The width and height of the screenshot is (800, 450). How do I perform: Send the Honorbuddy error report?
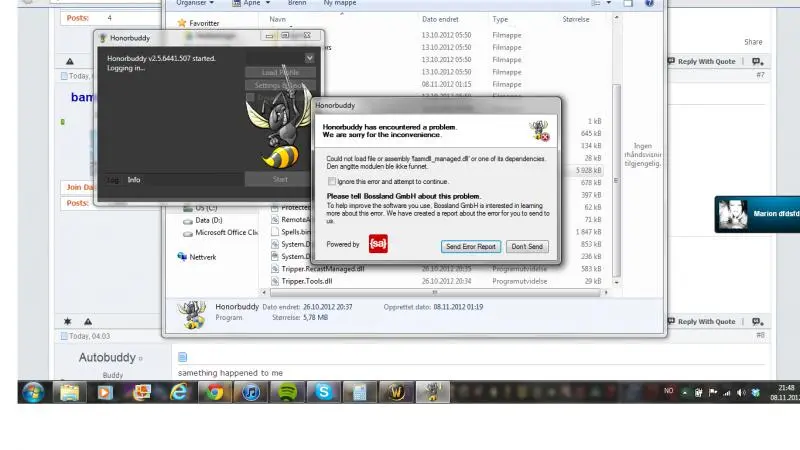[470, 246]
